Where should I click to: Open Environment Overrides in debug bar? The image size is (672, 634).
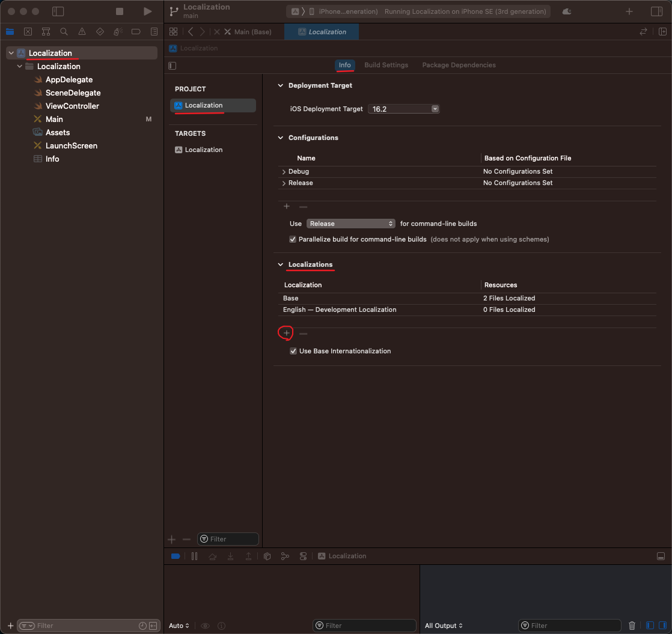(303, 556)
